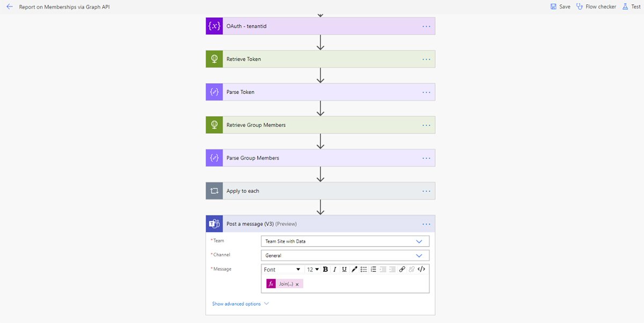Toggle underline formatting in message editor
Viewport: 644px width, 323px height.
coord(344,269)
